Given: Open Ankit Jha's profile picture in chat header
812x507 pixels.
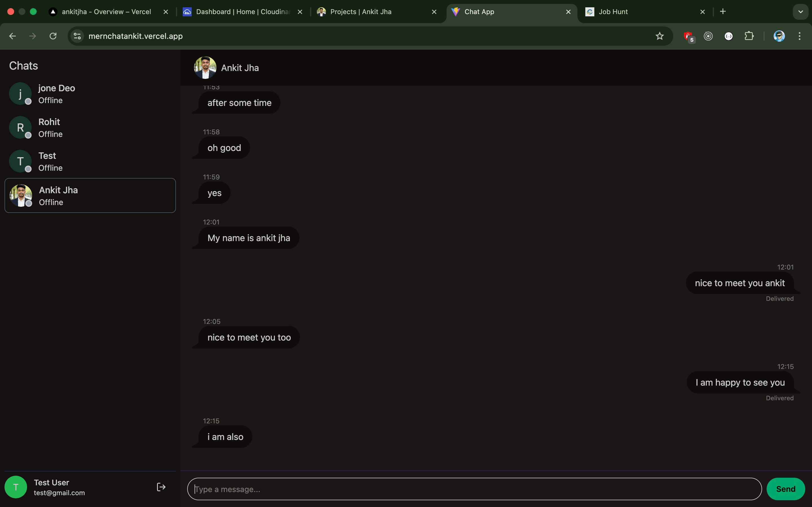Looking at the screenshot, I should point(205,67).
